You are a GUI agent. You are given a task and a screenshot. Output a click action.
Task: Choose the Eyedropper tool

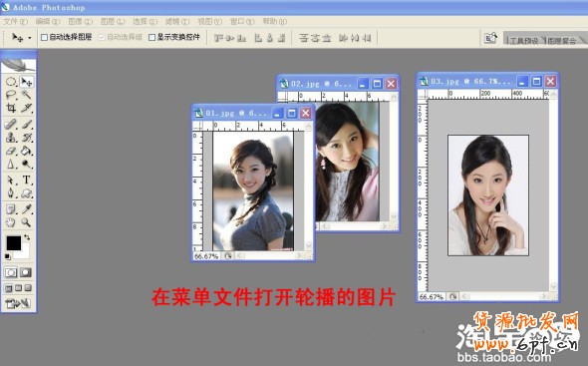tap(26, 208)
